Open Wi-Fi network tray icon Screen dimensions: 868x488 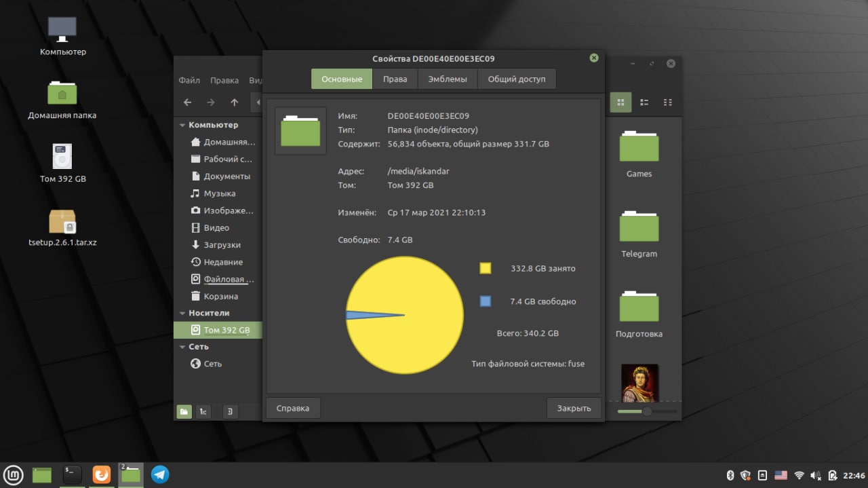pos(800,475)
